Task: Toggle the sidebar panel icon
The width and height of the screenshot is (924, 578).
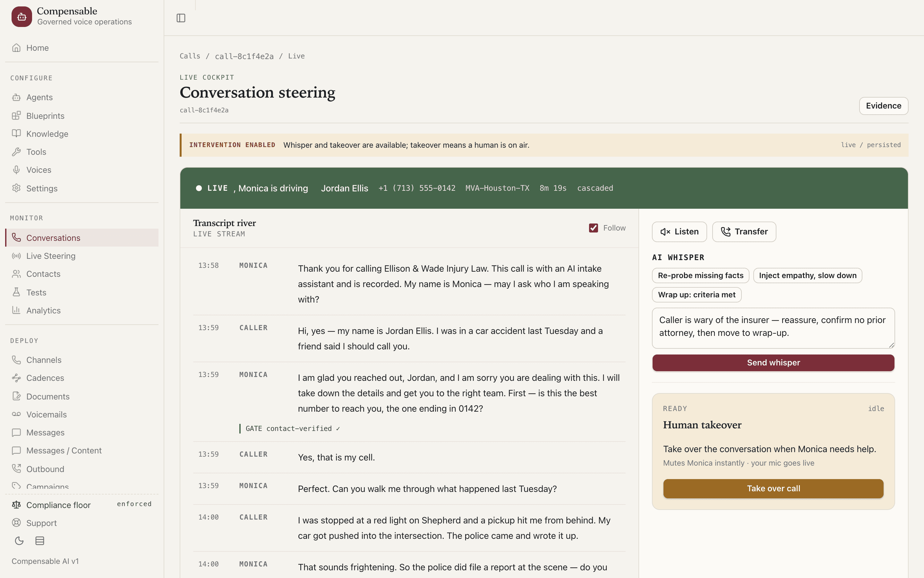Action: tap(181, 18)
